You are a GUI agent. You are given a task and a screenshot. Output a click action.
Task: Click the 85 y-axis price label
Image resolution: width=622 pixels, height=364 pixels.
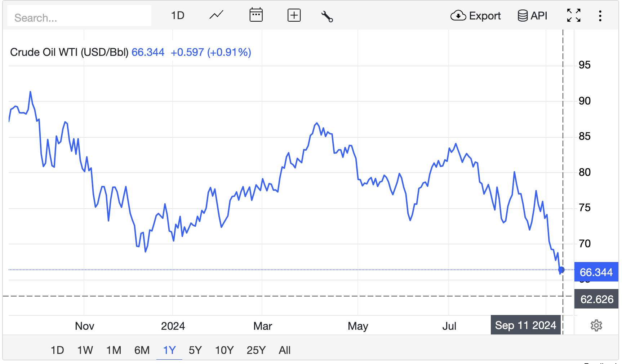pyautogui.click(x=585, y=136)
